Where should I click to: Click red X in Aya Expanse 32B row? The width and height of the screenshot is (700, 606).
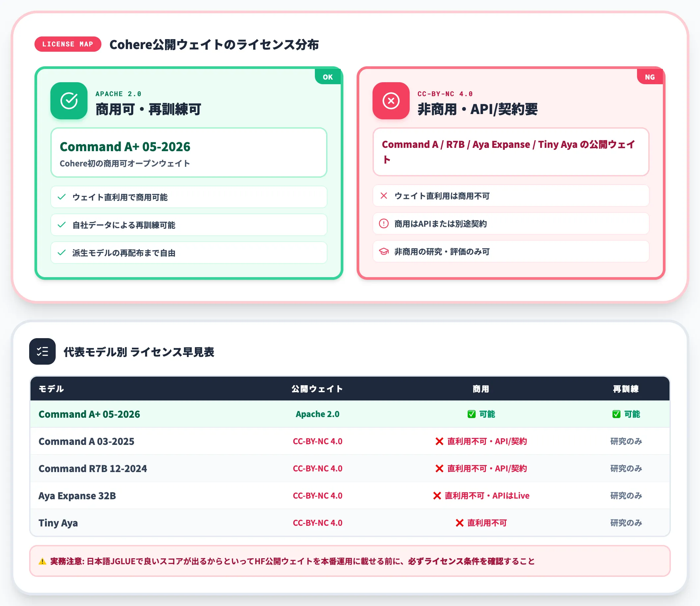click(x=437, y=495)
